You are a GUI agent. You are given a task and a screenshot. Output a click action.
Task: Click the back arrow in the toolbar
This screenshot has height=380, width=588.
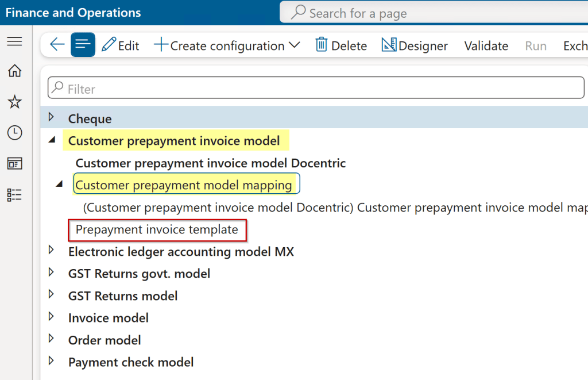pyautogui.click(x=56, y=45)
